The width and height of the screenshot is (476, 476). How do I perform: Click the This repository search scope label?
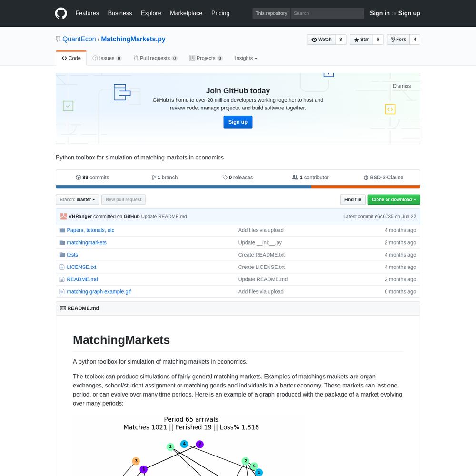(x=271, y=13)
